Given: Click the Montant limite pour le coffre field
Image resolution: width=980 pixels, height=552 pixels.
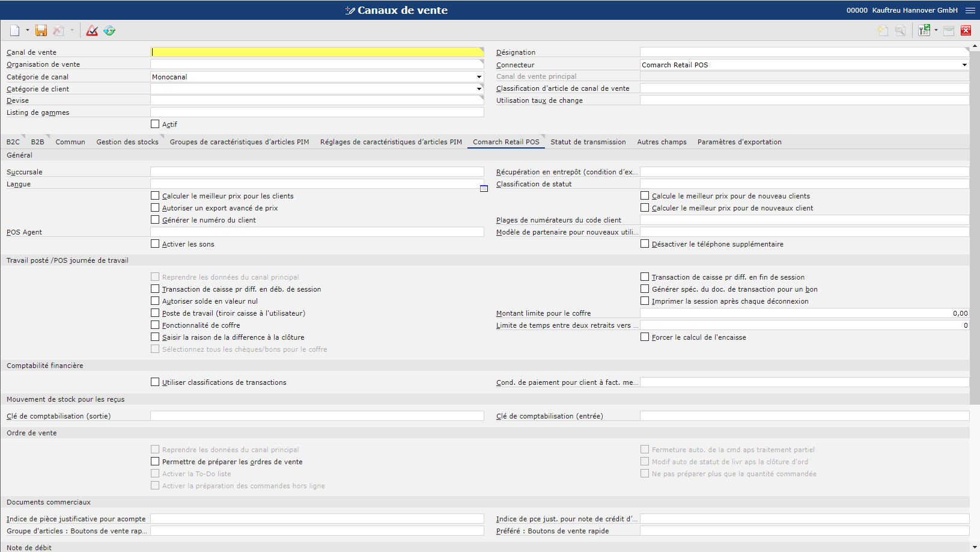Looking at the screenshot, I should click(805, 313).
